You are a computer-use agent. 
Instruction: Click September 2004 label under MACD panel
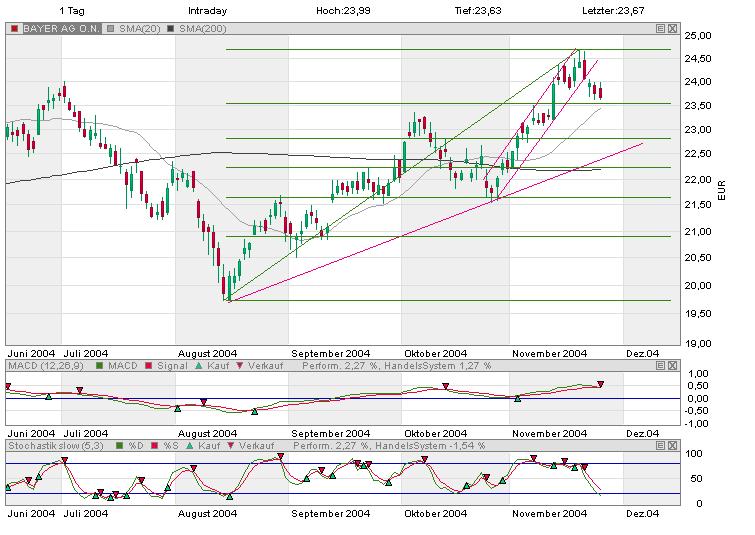330,433
